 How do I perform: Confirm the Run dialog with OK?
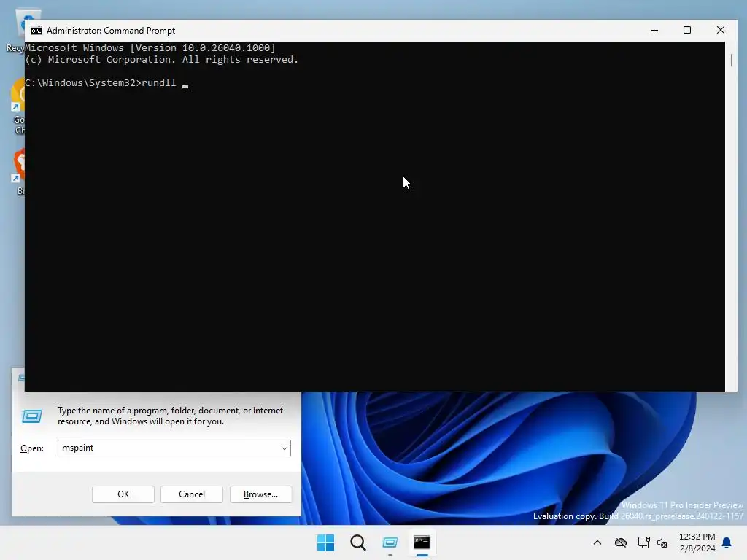click(123, 494)
